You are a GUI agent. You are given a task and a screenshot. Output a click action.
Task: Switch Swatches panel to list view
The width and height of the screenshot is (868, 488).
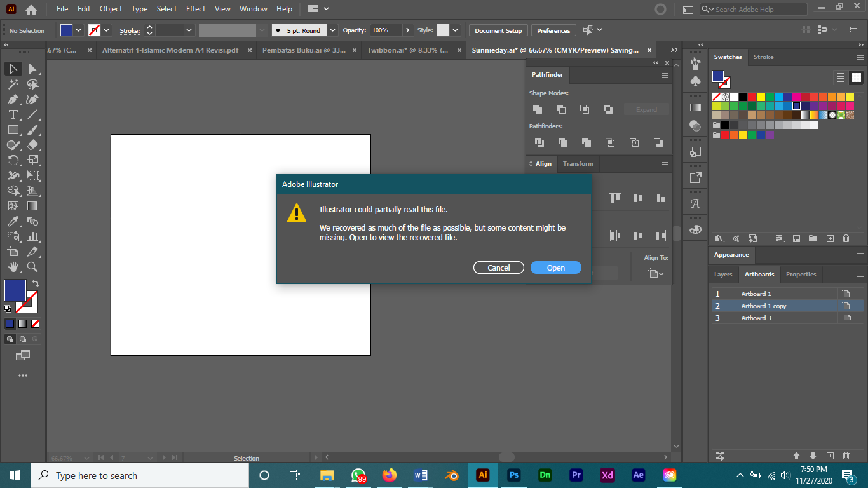click(x=841, y=78)
